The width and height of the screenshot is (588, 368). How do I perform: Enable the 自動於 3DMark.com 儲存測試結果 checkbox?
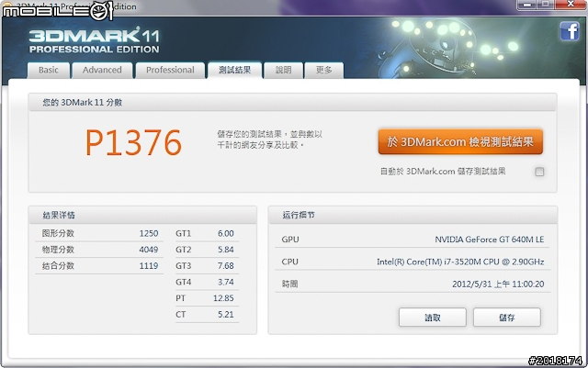(x=539, y=172)
